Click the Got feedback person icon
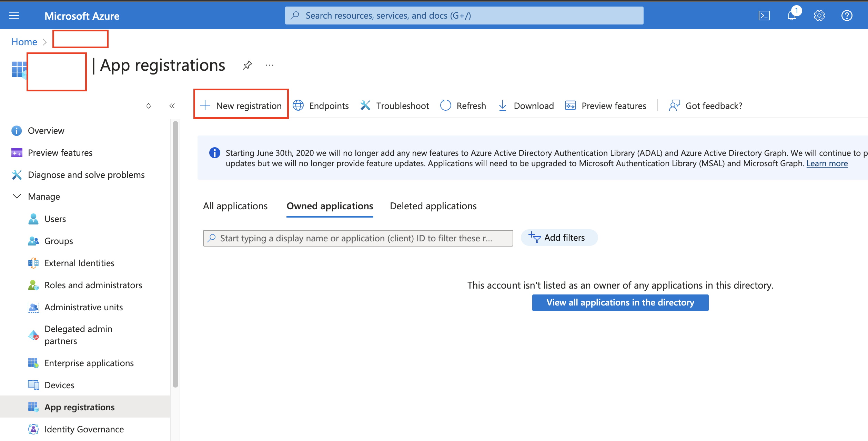Viewport: 868px width, 441px height. (674, 105)
